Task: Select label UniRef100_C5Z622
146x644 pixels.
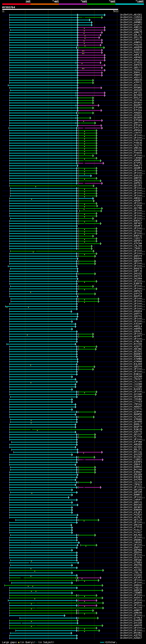Action: tap(131, 70)
